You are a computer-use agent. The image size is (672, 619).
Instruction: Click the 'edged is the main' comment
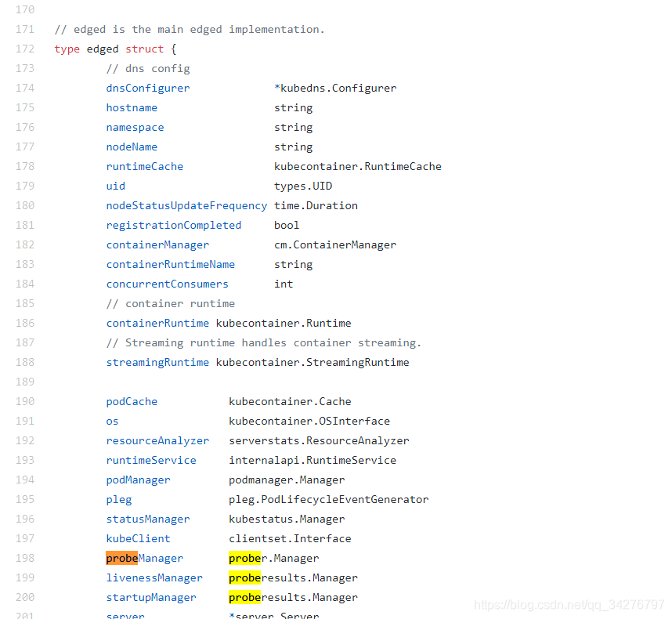[x=190, y=30]
